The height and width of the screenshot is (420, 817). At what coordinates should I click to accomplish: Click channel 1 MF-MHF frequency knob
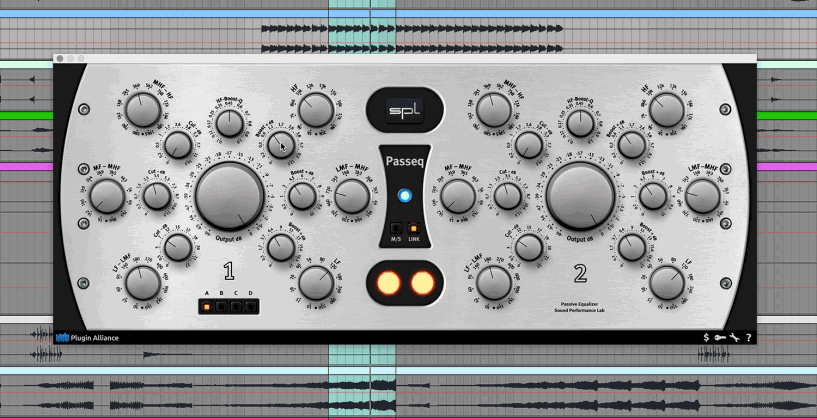(x=107, y=196)
